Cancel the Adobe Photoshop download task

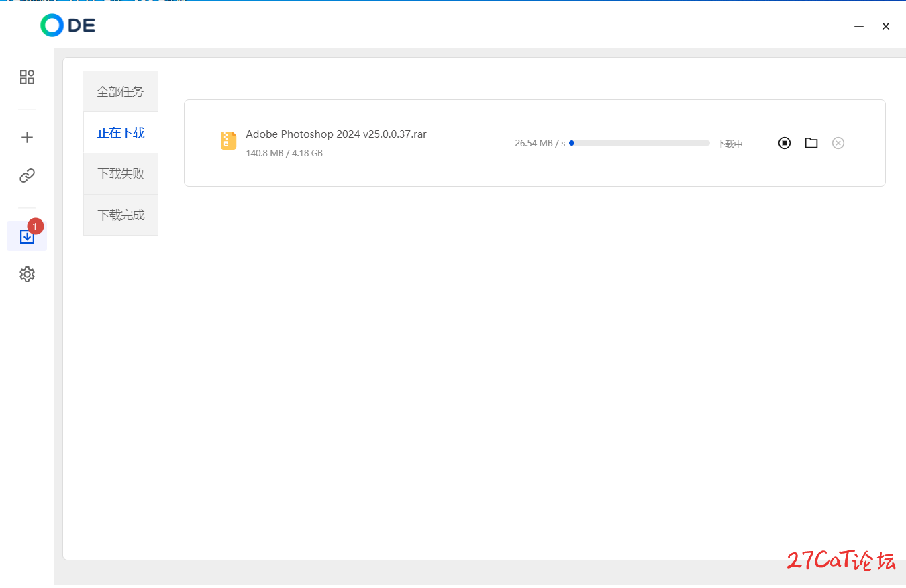pyautogui.click(x=838, y=143)
